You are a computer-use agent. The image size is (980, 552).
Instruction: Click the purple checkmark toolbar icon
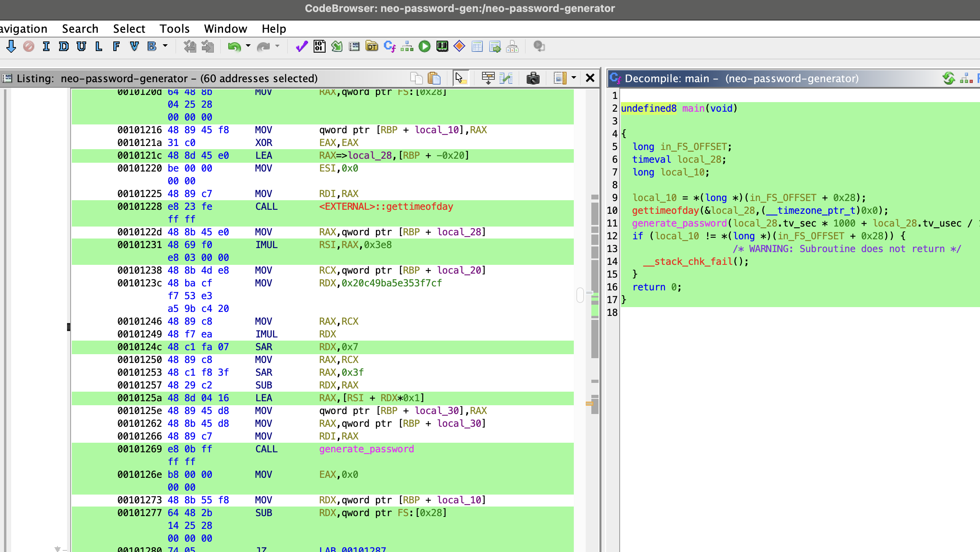[x=302, y=47]
